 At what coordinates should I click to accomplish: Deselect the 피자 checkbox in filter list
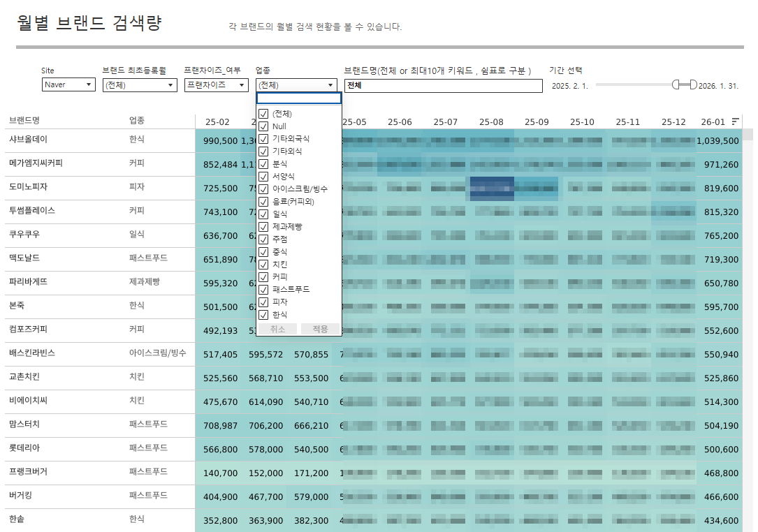[x=263, y=302]
